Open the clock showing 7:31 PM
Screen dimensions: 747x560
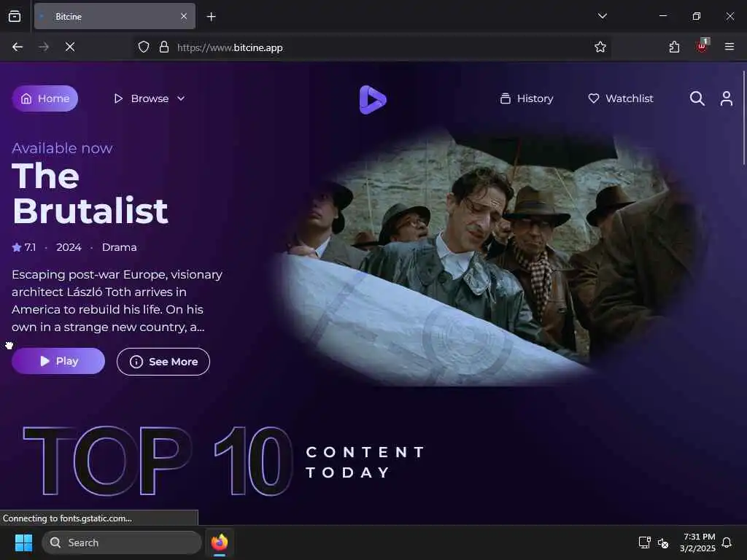(697, 542)
